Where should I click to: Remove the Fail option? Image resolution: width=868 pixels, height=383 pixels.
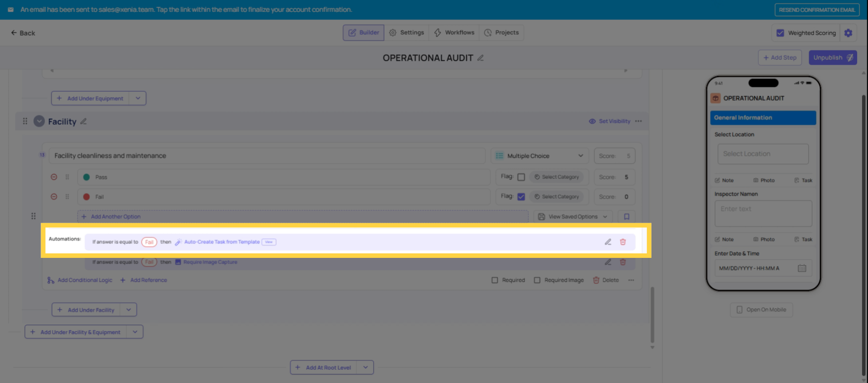[54, 197]
